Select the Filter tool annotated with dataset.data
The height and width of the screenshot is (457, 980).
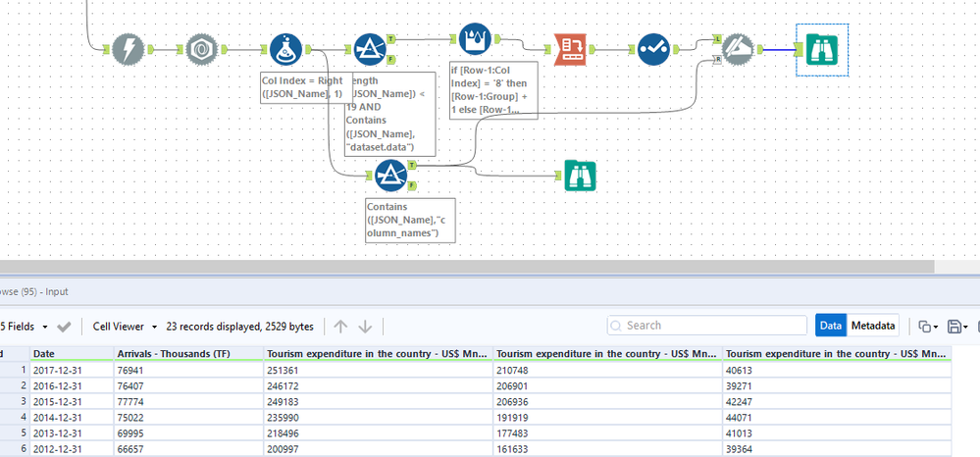click(370, 49)
